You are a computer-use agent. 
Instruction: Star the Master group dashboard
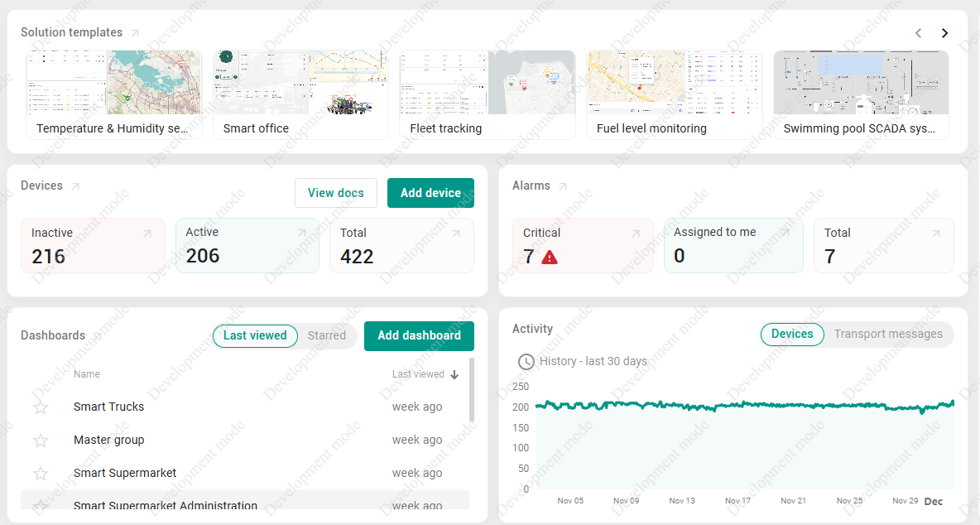pyautogui.click(x=41, y=441)
